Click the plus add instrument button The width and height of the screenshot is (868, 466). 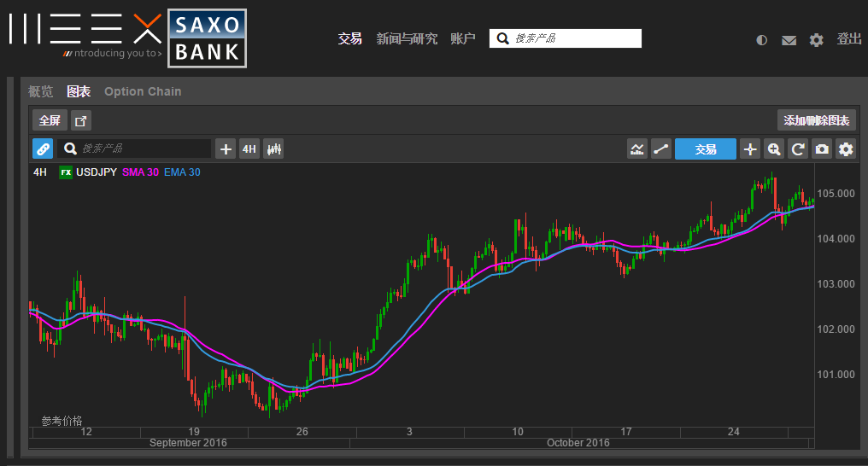tap(226, 149)
